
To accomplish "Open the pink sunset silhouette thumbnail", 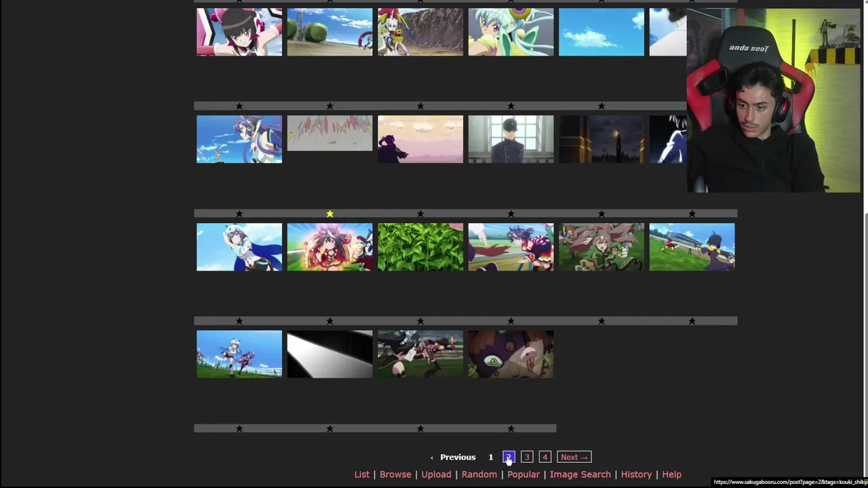I will pyautogui.click(x=420, y=139).
